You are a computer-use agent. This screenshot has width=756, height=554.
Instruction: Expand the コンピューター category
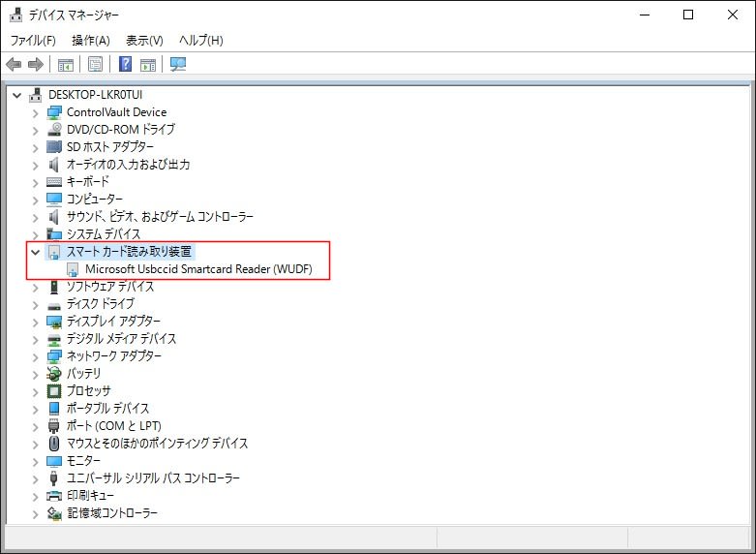click(35, 200)
